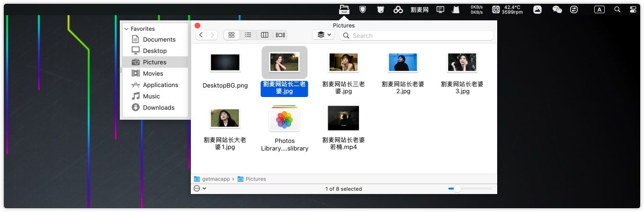Open the display monitor menu bar icon

[440, 9]
